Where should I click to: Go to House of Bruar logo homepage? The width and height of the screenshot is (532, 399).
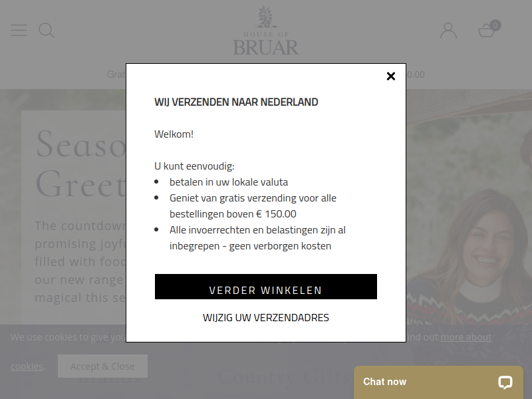point(266,31)
